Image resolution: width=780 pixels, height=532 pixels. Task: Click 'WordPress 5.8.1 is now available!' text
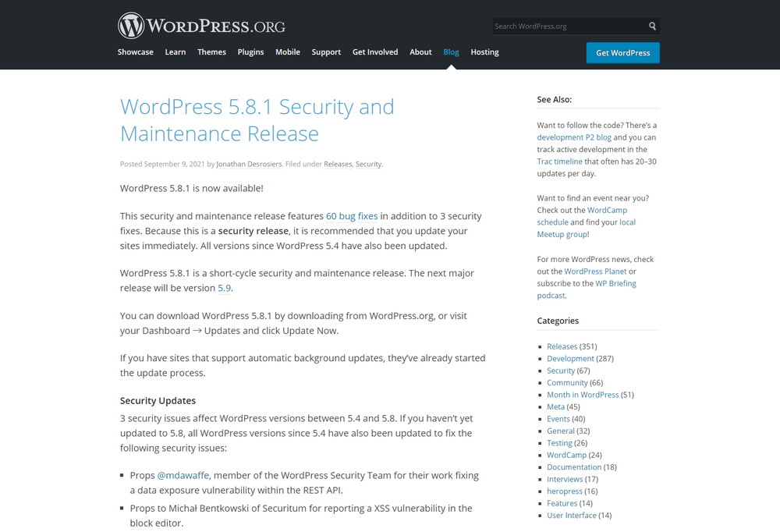click(x=192, y=188)
